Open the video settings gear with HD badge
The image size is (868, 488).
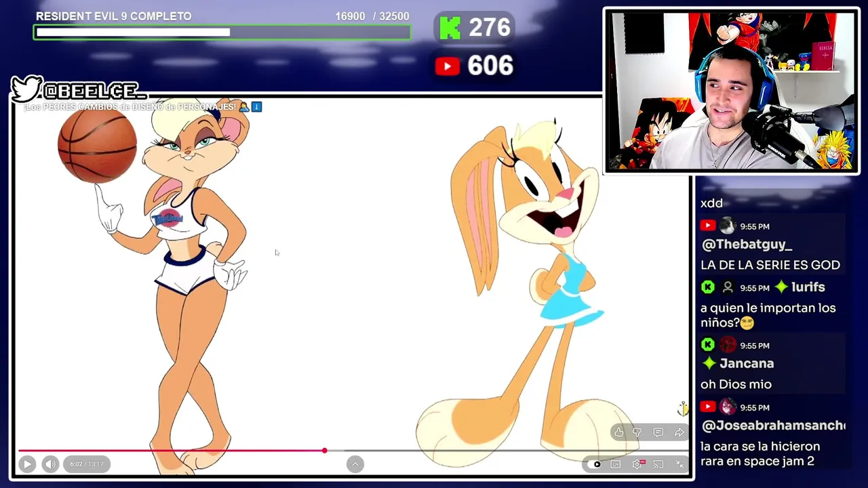click(637, 464)
